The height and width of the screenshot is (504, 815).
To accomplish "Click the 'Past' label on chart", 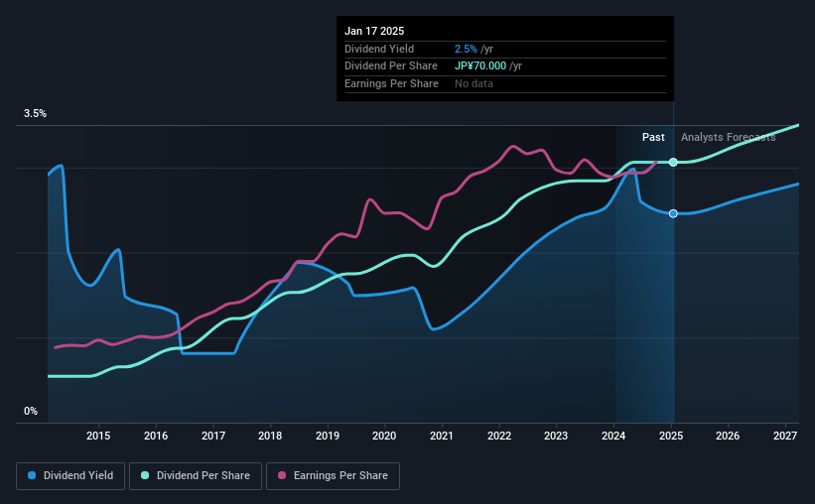I will tap(653, 137).
